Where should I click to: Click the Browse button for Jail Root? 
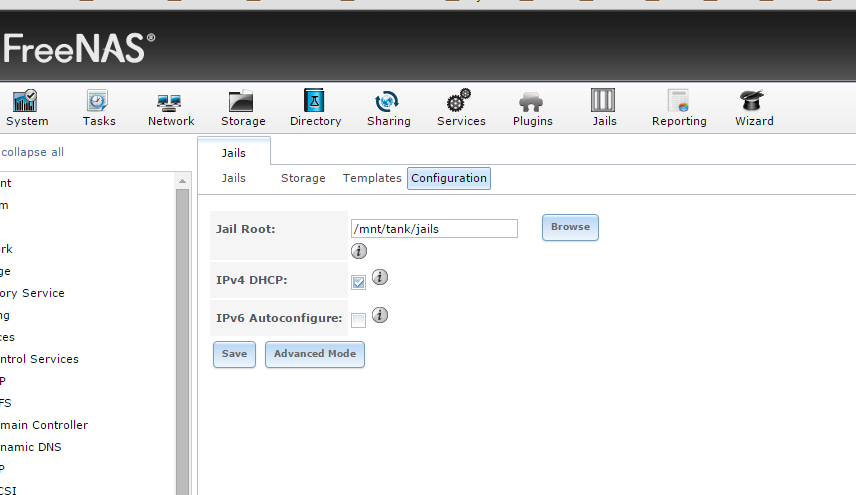(x=570, y=227)
